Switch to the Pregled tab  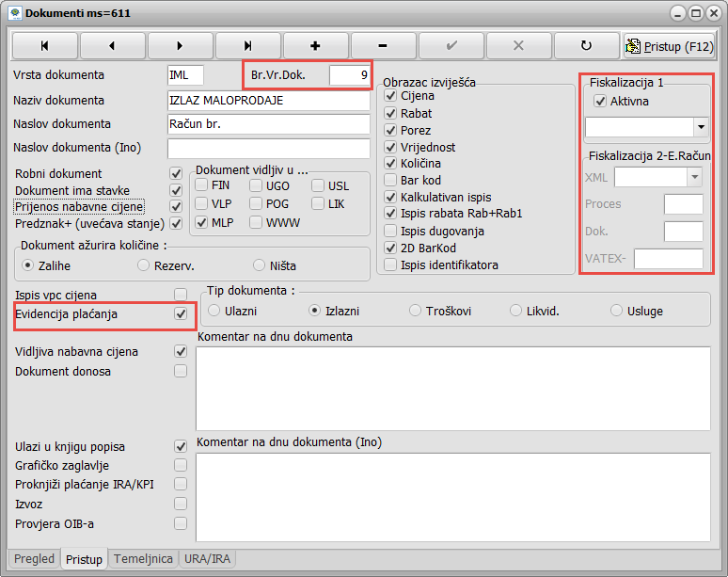point(35,559)
